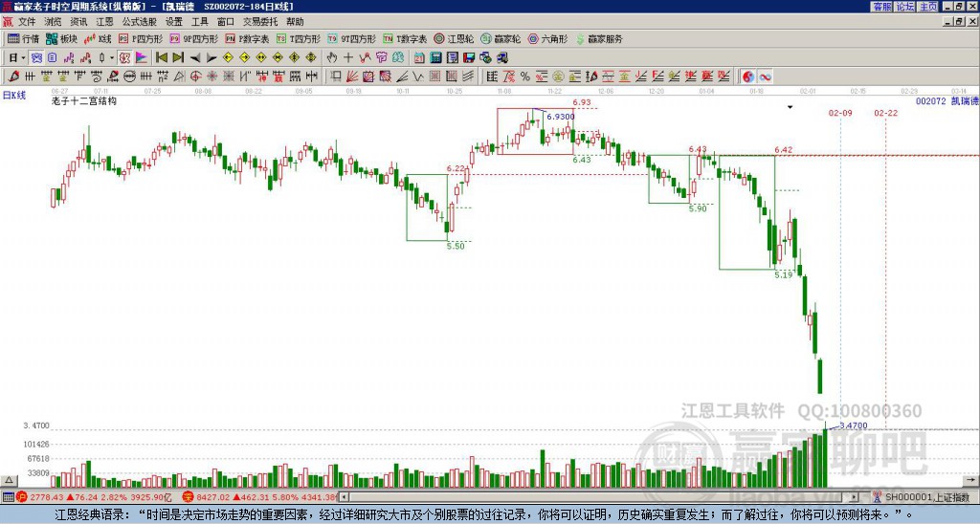Toggle the 权 rights-adjustment button
This screenshot has height=524, width=980.
[124, 58]
